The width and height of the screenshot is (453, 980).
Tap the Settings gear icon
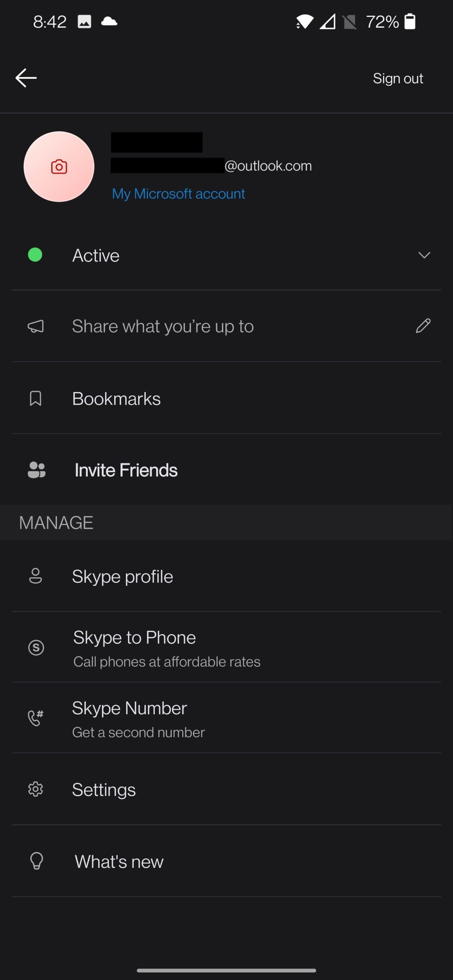(x=36, y=790)
